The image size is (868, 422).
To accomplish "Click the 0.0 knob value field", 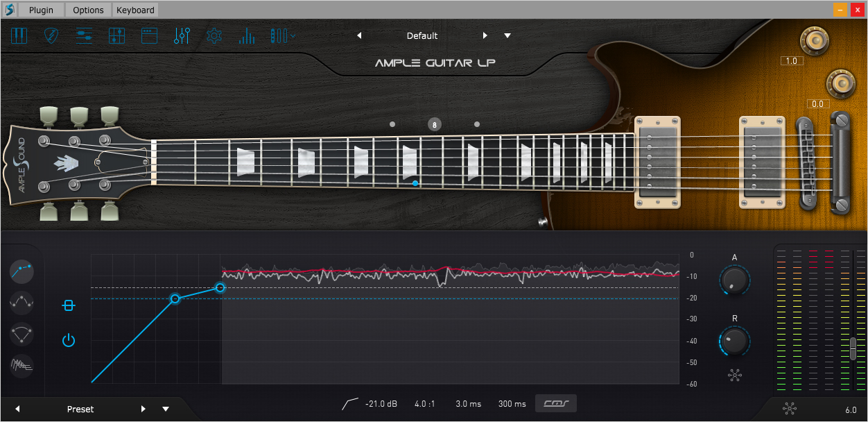I will pos(817,104).
